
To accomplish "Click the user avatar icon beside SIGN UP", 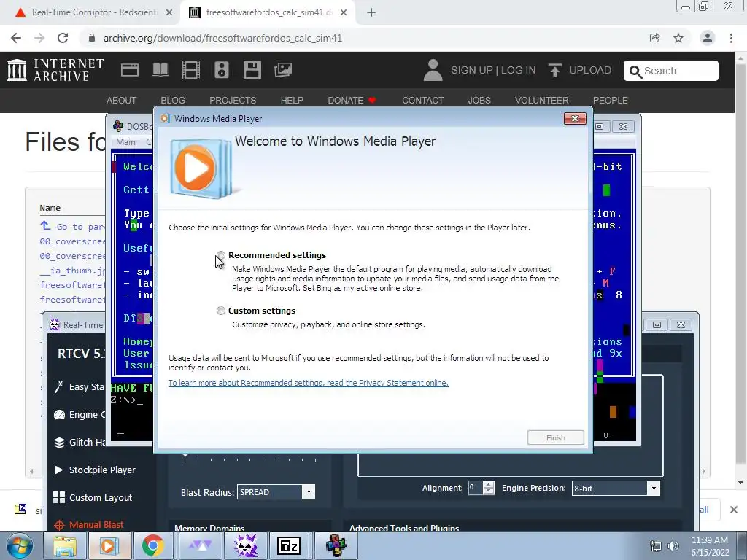I will [433, 70].
